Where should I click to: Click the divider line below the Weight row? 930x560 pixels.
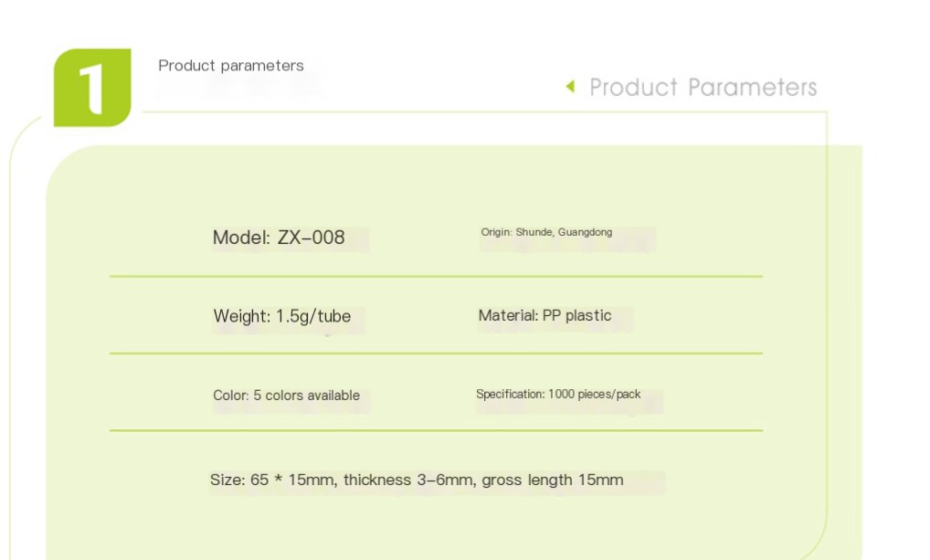click(x=436, y=354)
